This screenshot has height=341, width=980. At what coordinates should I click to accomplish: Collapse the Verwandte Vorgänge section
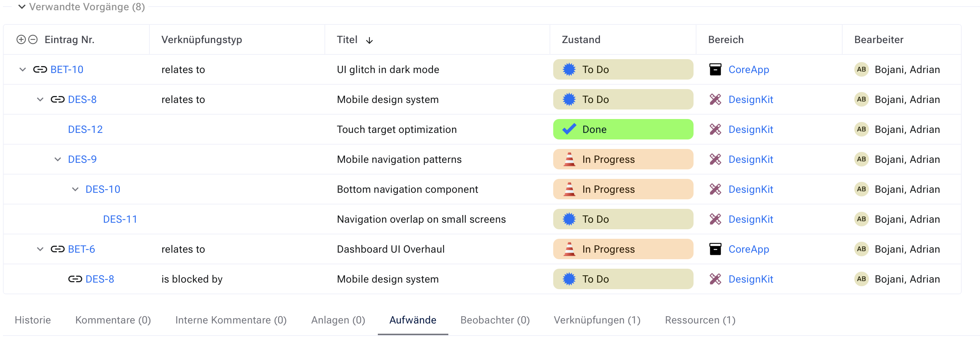[x=22, y=7]
